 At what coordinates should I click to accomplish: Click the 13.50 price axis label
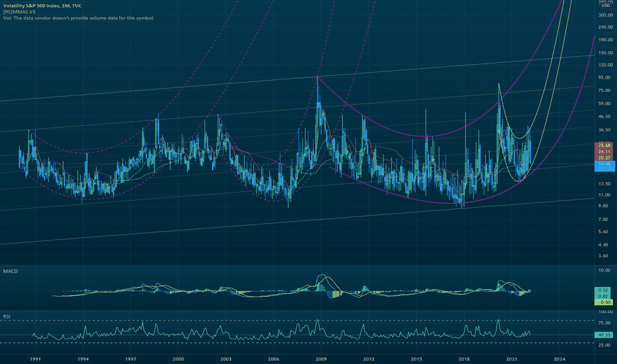coord(604,184)
